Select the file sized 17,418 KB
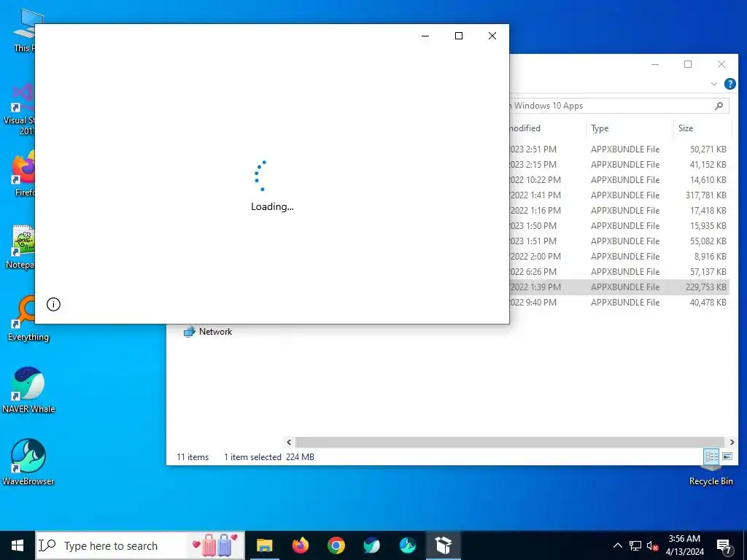 [x=619, y=210]
